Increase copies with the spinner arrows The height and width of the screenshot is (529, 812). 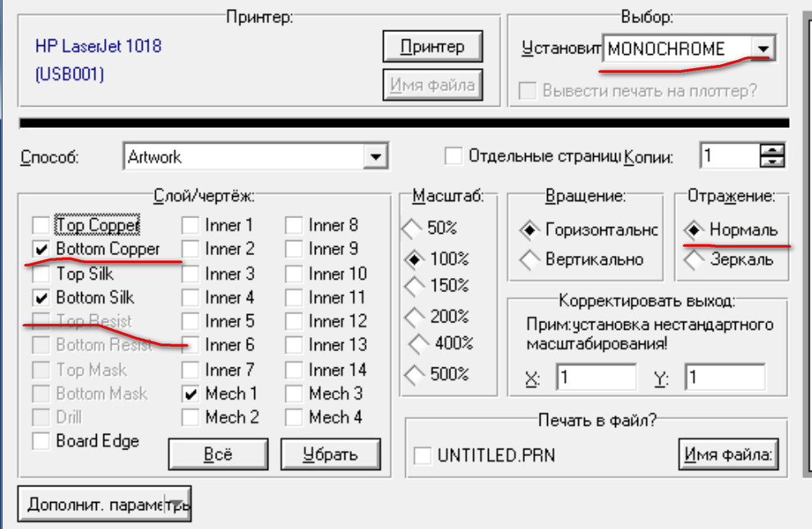coord(773,150)
